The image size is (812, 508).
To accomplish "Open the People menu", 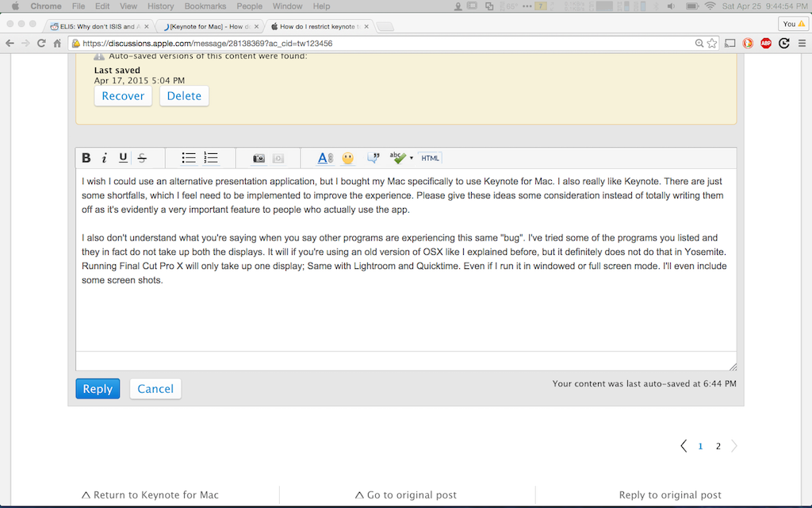I will (x=250, y=6).
